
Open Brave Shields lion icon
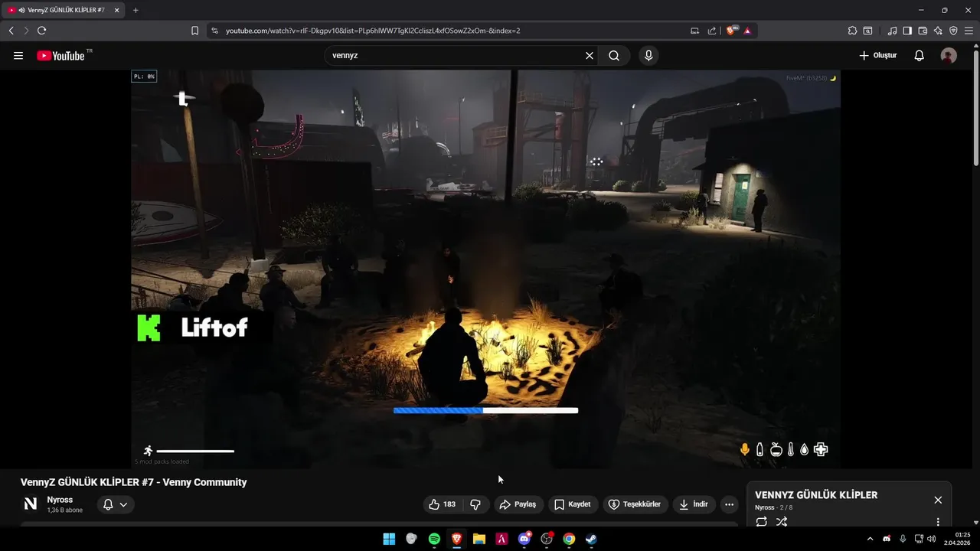tap(730, 31)
